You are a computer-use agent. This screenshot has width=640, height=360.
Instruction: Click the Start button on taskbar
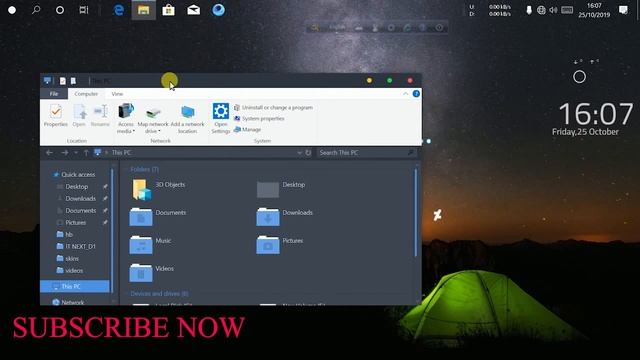[12, 10]
